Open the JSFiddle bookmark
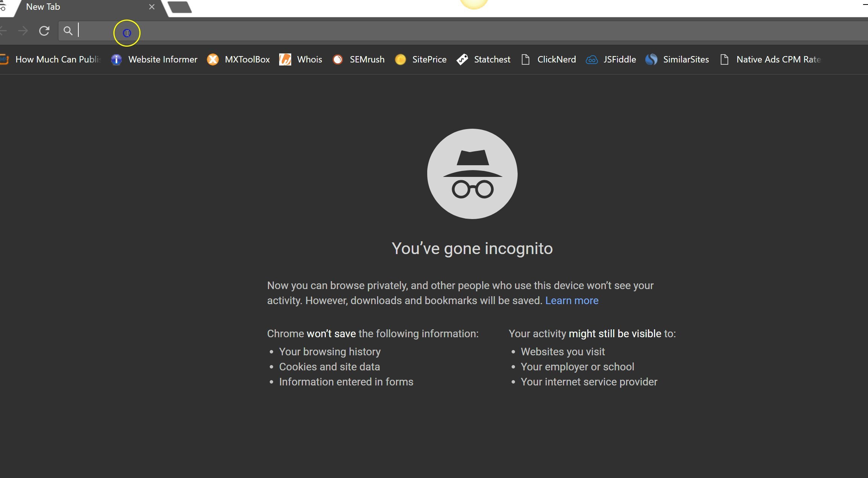Viewport: 868px width, 478px height. (611, 59)
